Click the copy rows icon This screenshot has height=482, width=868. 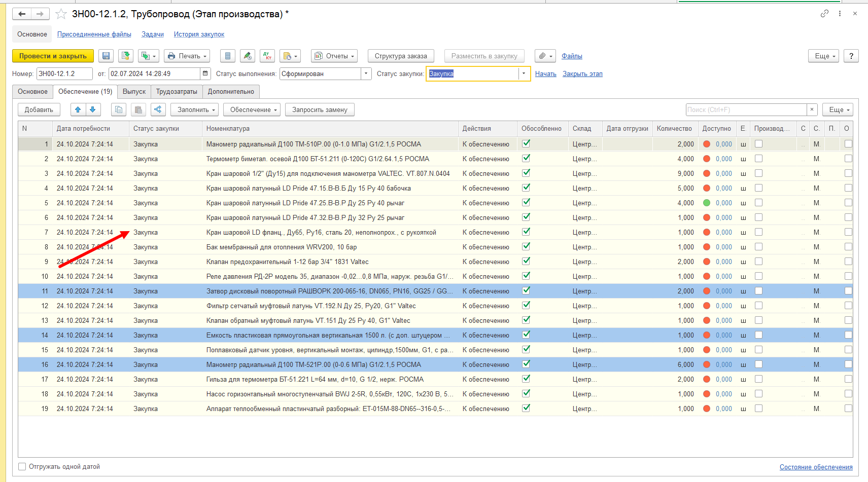[x=119, y=109]
